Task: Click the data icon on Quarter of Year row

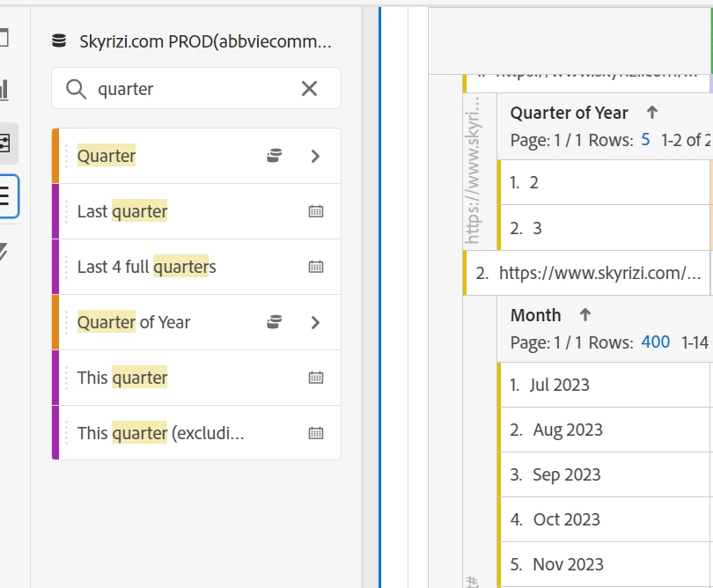Action: pos(274,322)
